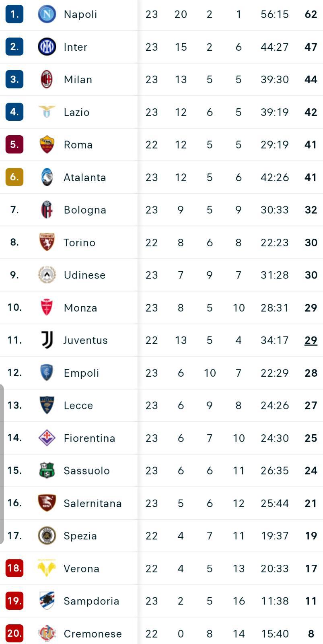Click the Napoli club crest

coord(47,14)
